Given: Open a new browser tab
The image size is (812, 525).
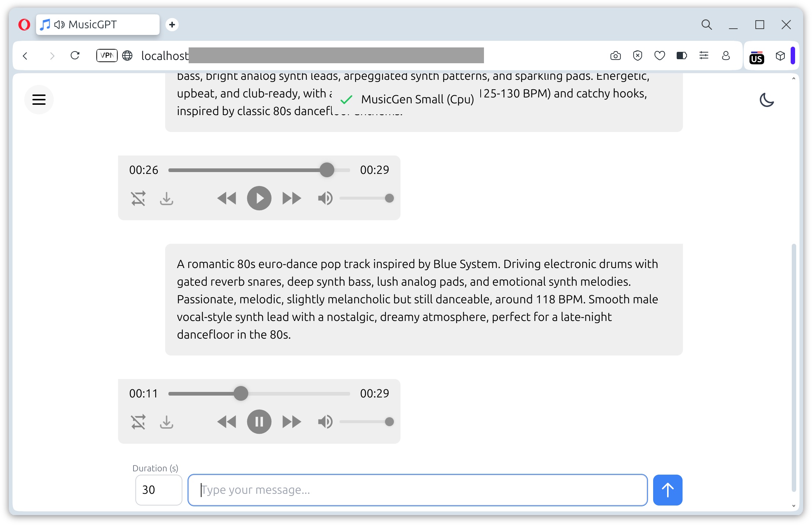Looking at the screenshot, I should coord(172,25).
